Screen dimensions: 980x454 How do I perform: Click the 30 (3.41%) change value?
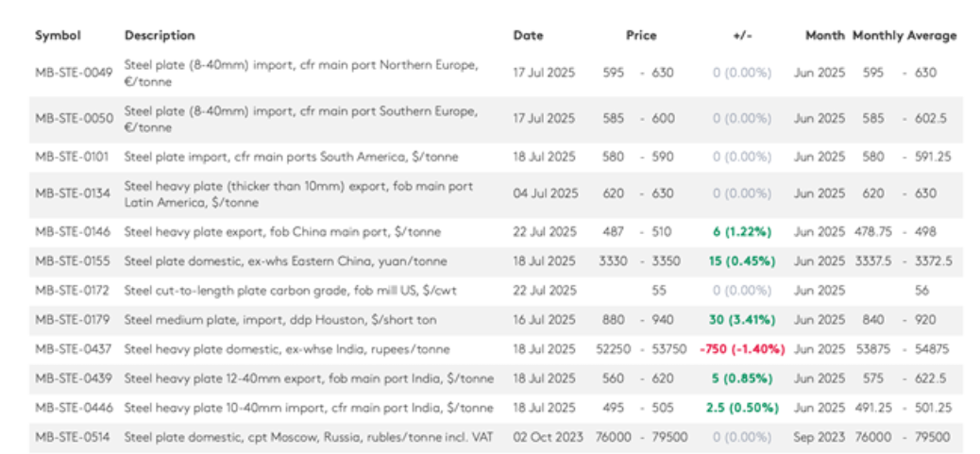[x=742, y=320]
